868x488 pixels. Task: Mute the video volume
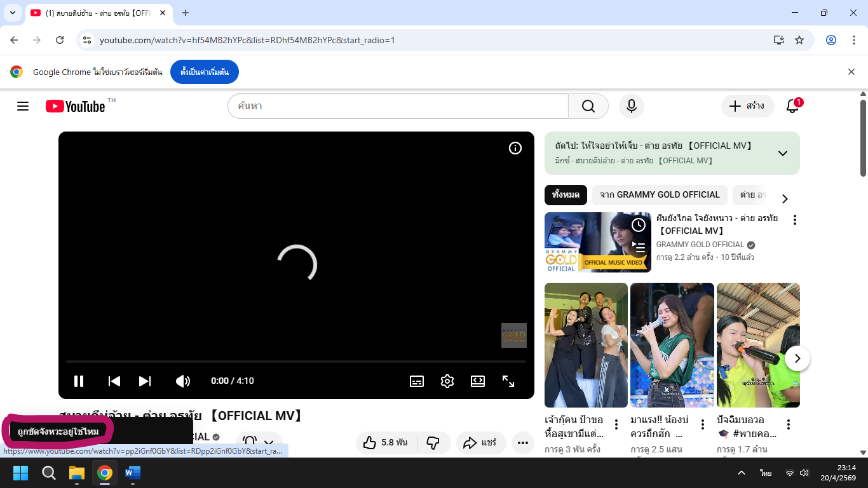click(x=182, y=381)
